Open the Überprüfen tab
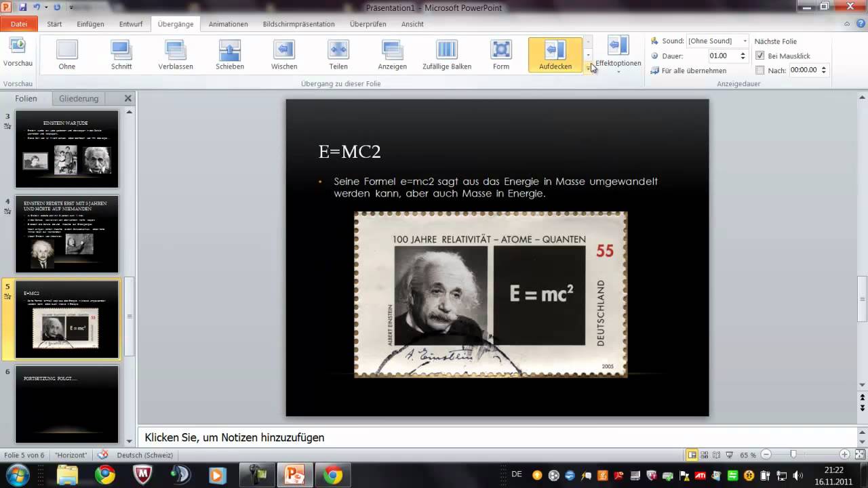 point(368,24)
